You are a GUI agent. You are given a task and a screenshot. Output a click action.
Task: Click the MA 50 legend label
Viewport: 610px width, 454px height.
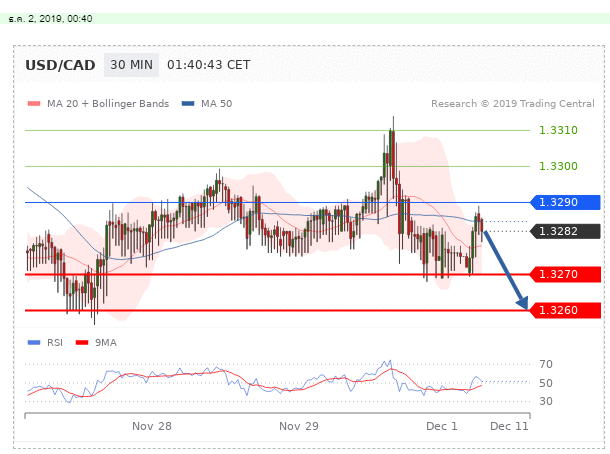[216, 104]
